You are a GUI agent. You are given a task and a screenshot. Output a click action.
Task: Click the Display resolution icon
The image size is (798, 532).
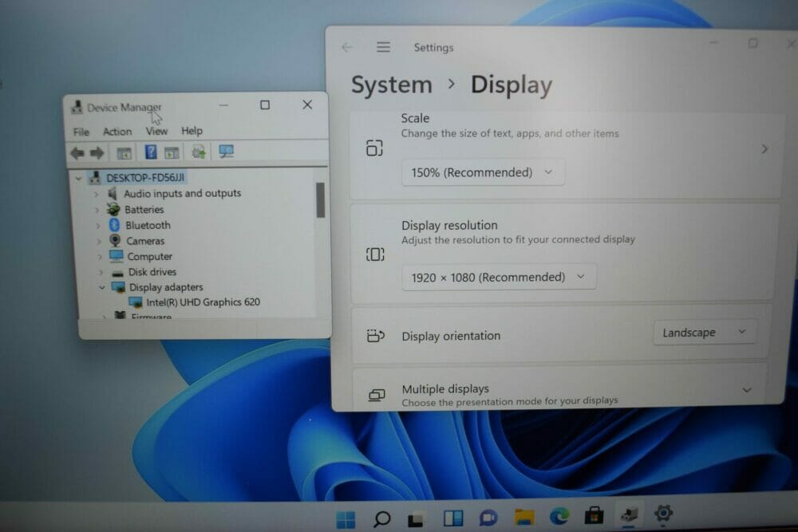tap(375, 254)
